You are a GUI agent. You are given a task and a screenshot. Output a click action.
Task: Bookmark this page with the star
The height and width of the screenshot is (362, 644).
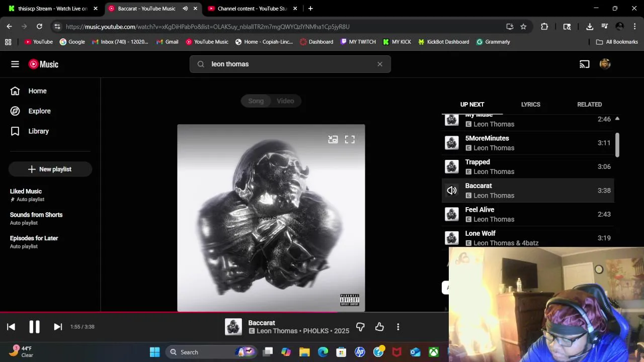(x=523, y=27)
